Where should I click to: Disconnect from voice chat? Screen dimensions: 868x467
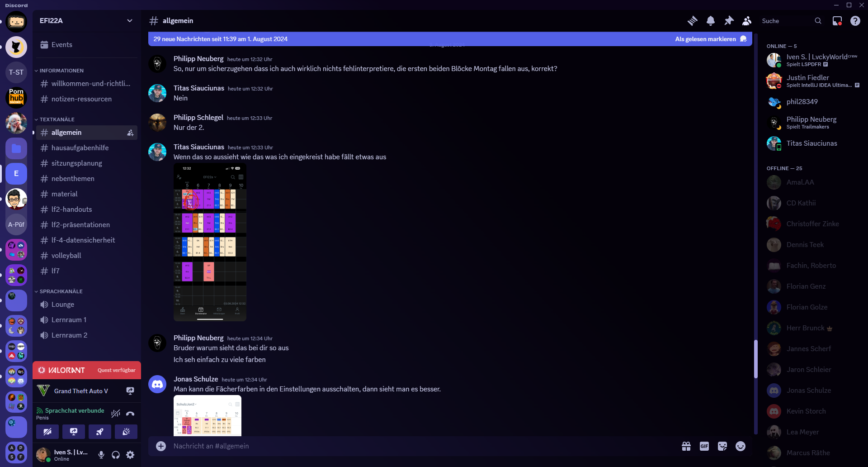point(130,413)
